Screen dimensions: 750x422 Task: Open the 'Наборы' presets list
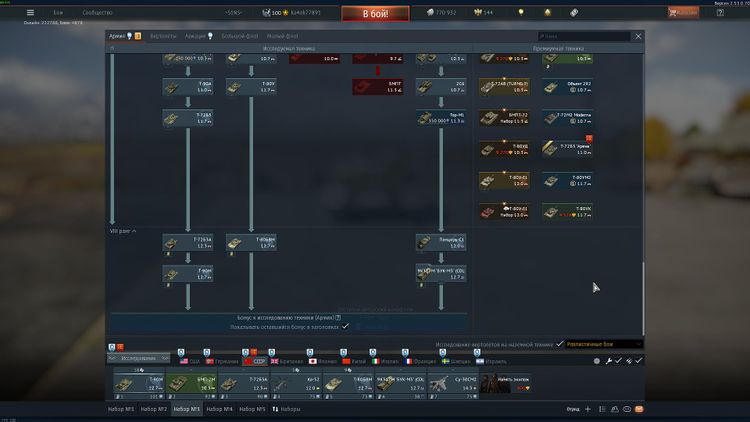pos(286,409)
